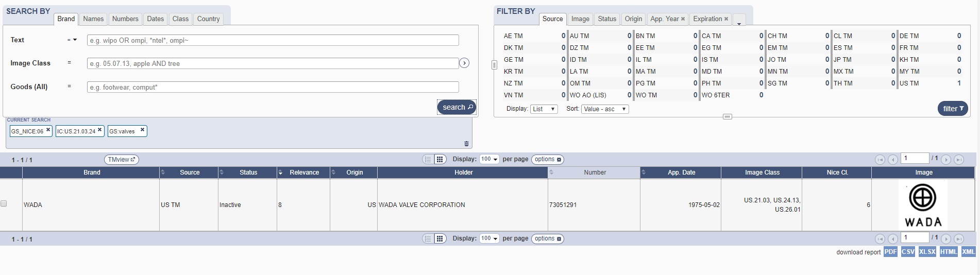This screenshot has width=980, height=275.
Task: Open the Sort Value - asc dropdown
Action: point(604,109)
